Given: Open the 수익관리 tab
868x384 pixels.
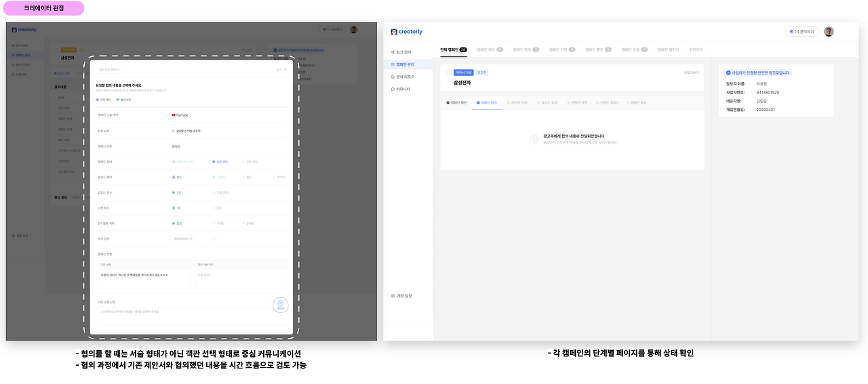Looking at the screenshot, I should pos(696,49).
